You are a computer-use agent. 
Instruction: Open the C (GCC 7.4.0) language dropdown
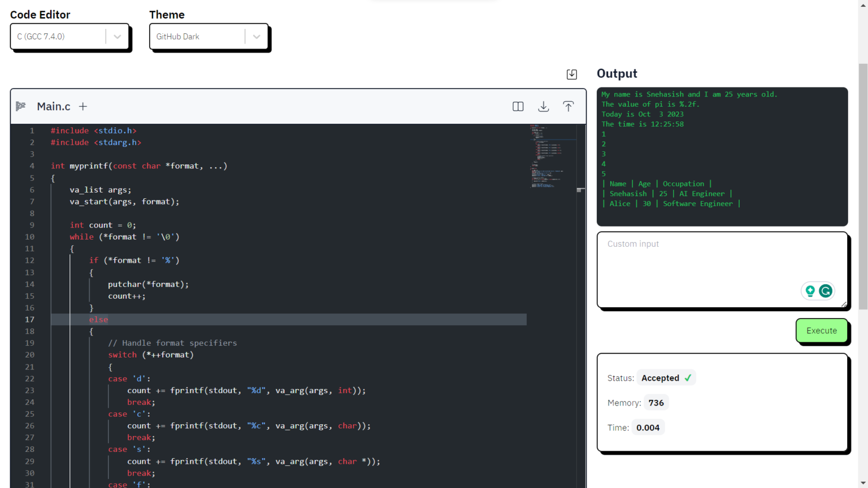(70, 37)
